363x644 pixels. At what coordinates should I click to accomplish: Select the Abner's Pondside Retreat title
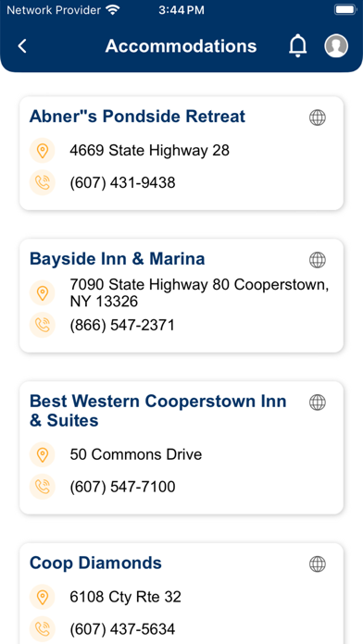pos(137,117)
